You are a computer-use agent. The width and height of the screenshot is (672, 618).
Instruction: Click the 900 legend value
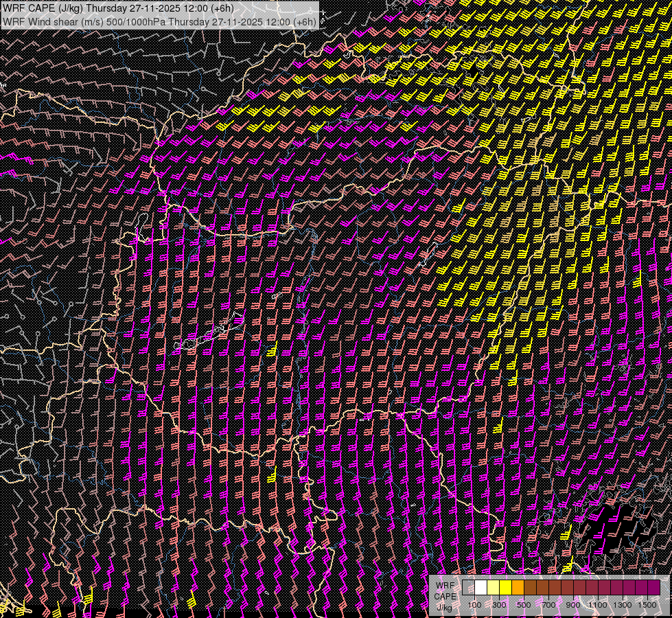coord(573,605)
